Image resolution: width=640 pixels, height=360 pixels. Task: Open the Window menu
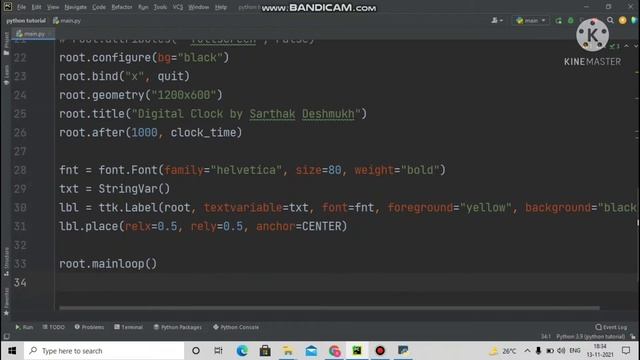(x=198, y=7)
